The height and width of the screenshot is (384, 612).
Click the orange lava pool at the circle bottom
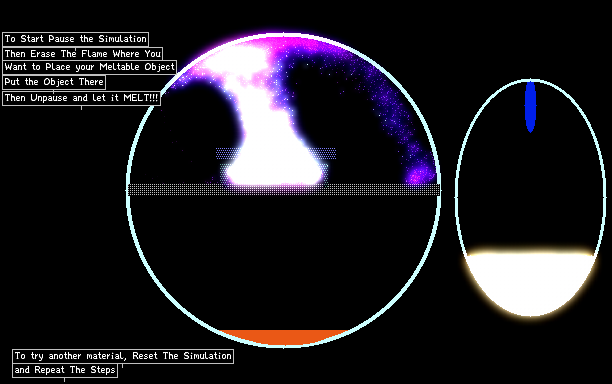click(x=283, y=337)
